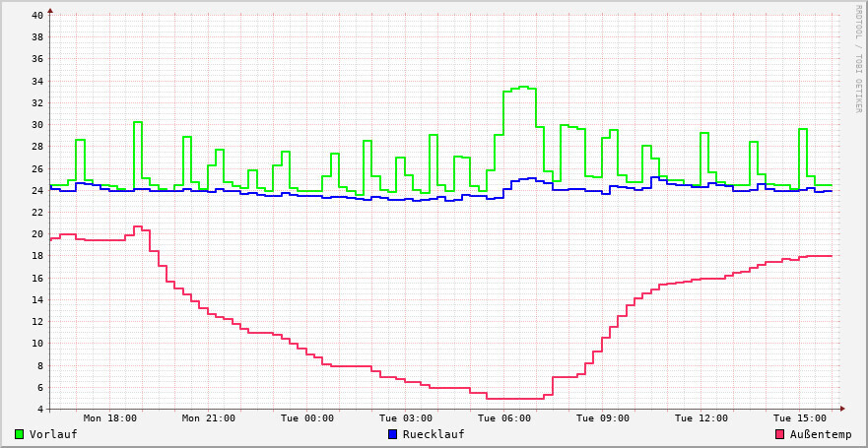Click the 40 value on the y-axis
868x448 pixels.
(x=37, y=16)
